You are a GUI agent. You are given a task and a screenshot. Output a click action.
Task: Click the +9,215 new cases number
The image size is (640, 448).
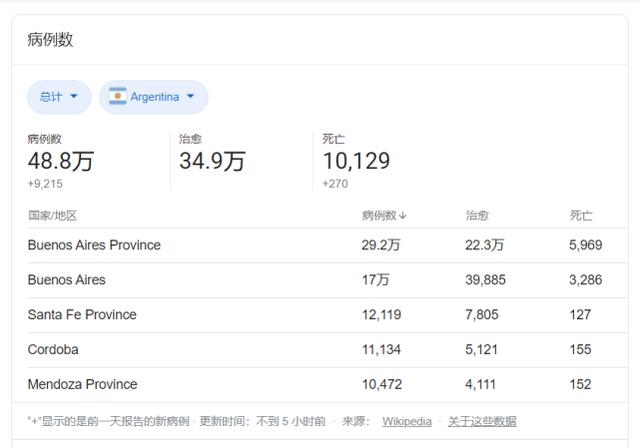point(45,184)
